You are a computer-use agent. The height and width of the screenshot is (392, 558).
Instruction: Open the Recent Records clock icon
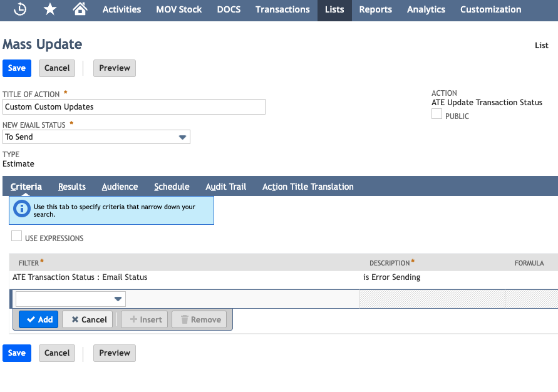[20, 9]
